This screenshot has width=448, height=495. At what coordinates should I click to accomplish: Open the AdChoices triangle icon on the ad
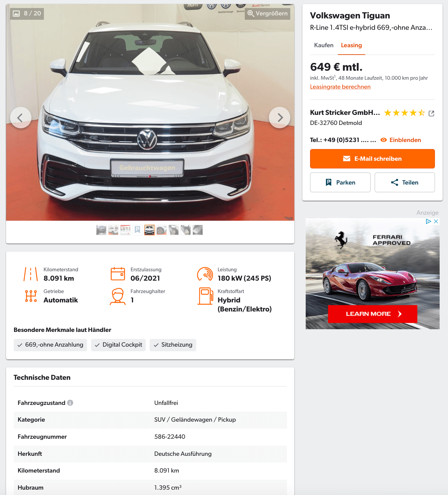pyautogui.click(x=428, y=221)
